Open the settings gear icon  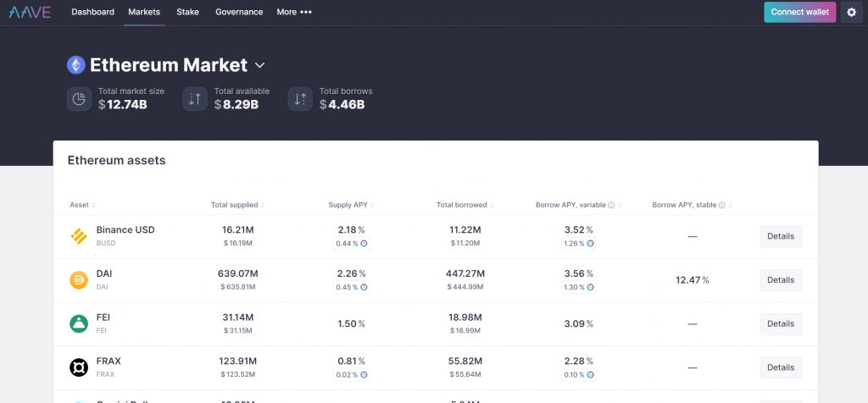point(851,12)
